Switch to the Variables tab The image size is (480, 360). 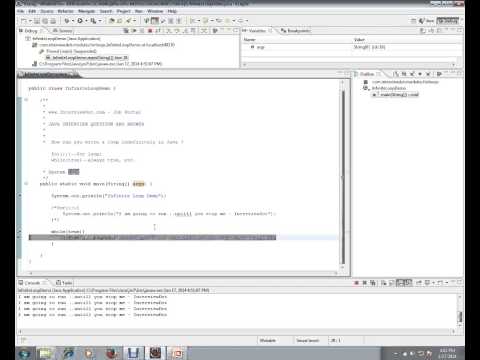pyautogui.click(x=257, y=31)
